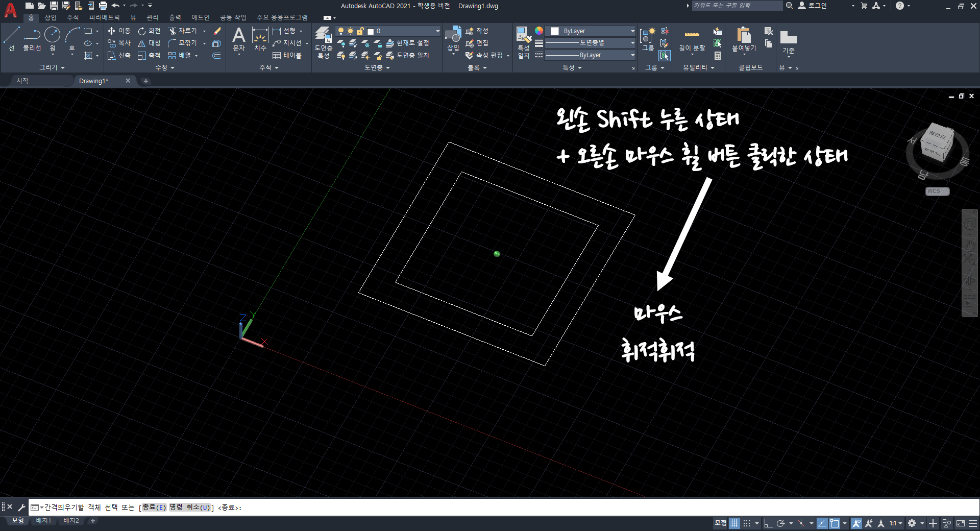
Task: Click the 신축 (Stretch) tool
Action: click(x=119, y=56)
